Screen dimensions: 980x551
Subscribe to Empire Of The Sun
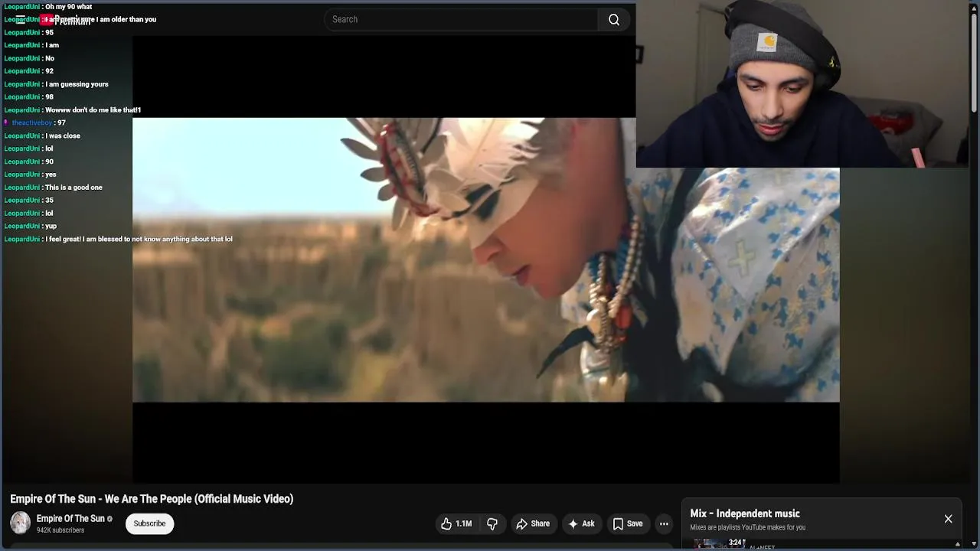point(149,523)
